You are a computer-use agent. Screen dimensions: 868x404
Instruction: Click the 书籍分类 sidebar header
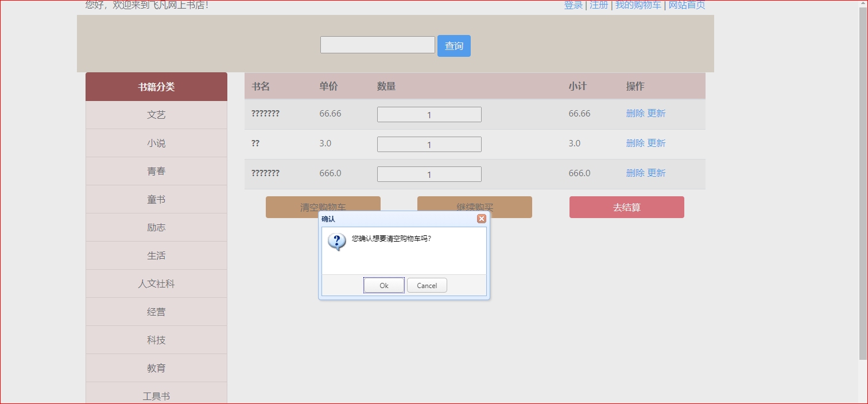pos(156,87)
